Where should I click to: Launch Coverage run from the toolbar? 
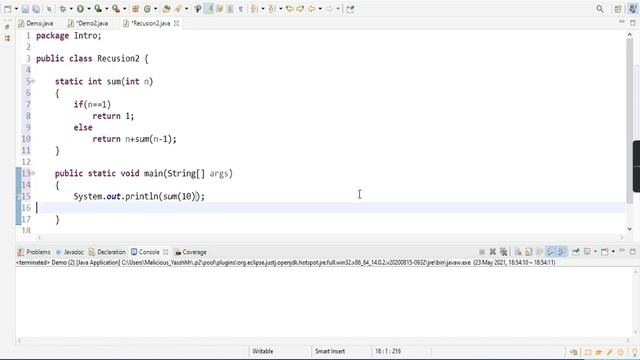pos(98,9)
